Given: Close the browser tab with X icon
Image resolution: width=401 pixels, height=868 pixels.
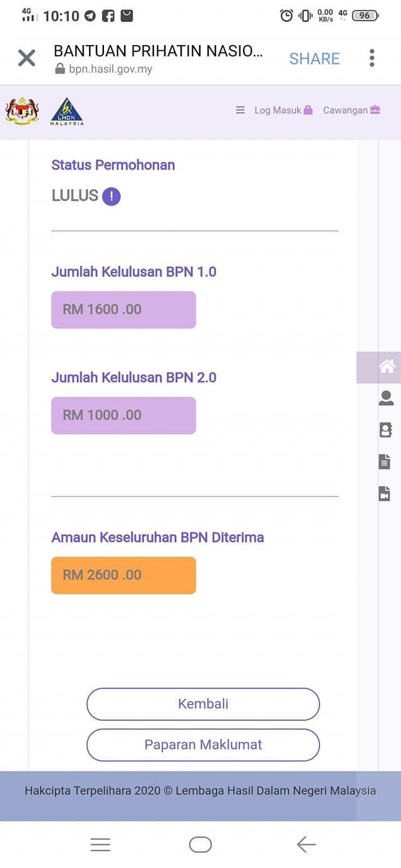Looking at the screenshot, I should click(26, 58).
